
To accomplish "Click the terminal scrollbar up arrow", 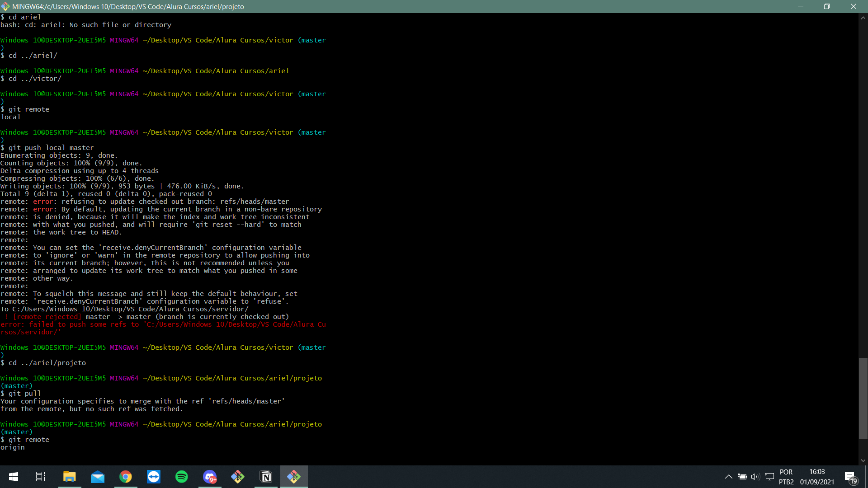I will 863,18.
